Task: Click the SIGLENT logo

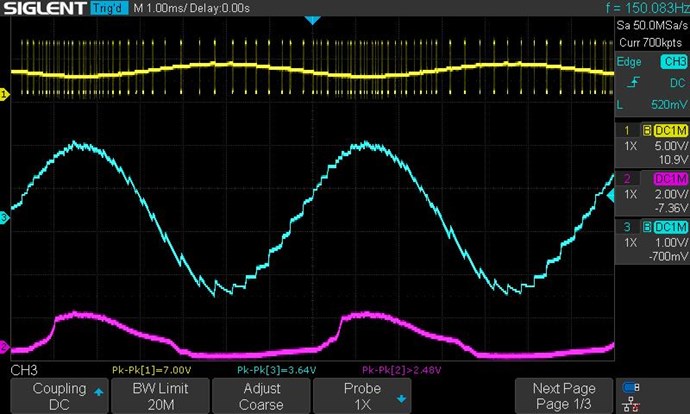Action: [45, 8]
